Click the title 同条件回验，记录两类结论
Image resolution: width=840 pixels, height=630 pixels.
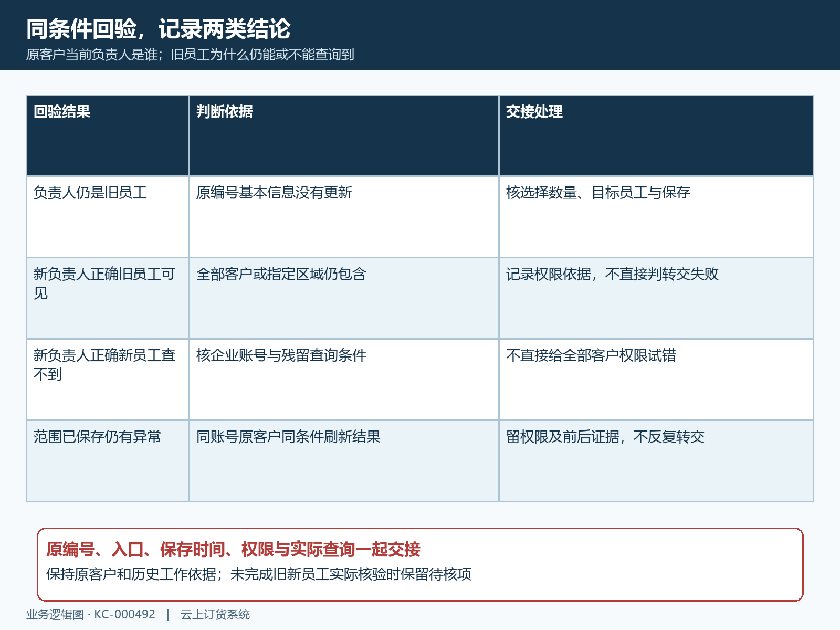coord(158,29)
